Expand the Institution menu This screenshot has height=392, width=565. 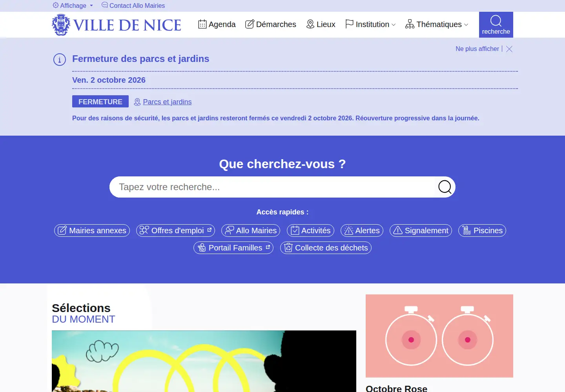(370, 24)
